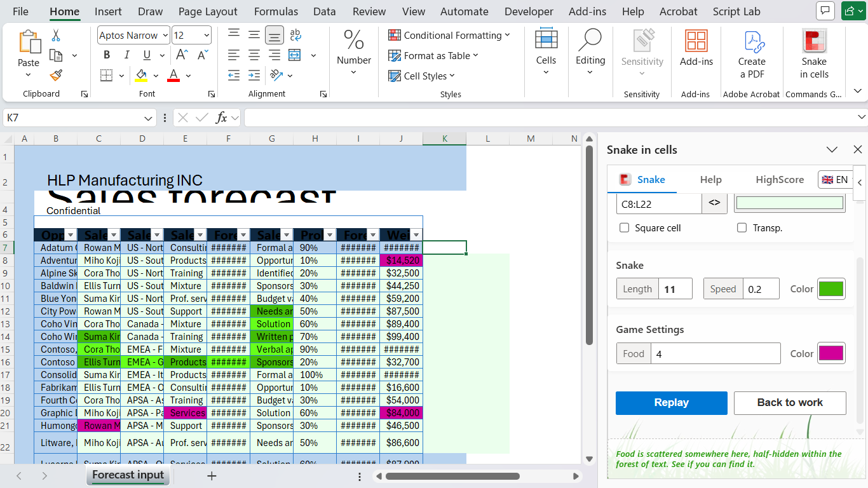
Task: Switch to the Formulas ribbon tab
Action: tap(276, 11)
